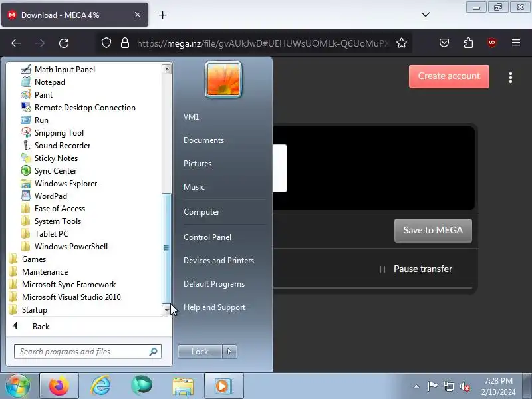
Task: Open the VM1 user folder
Action: (x=191, y=117)
